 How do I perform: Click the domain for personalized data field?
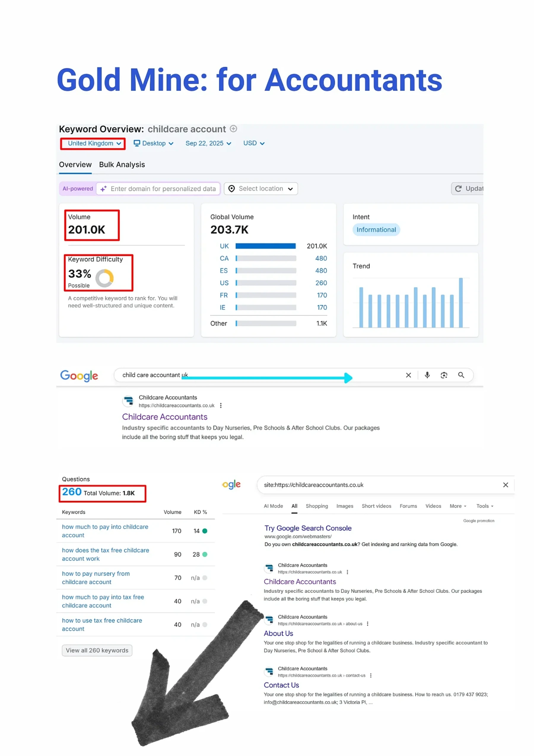pos(158,189)
